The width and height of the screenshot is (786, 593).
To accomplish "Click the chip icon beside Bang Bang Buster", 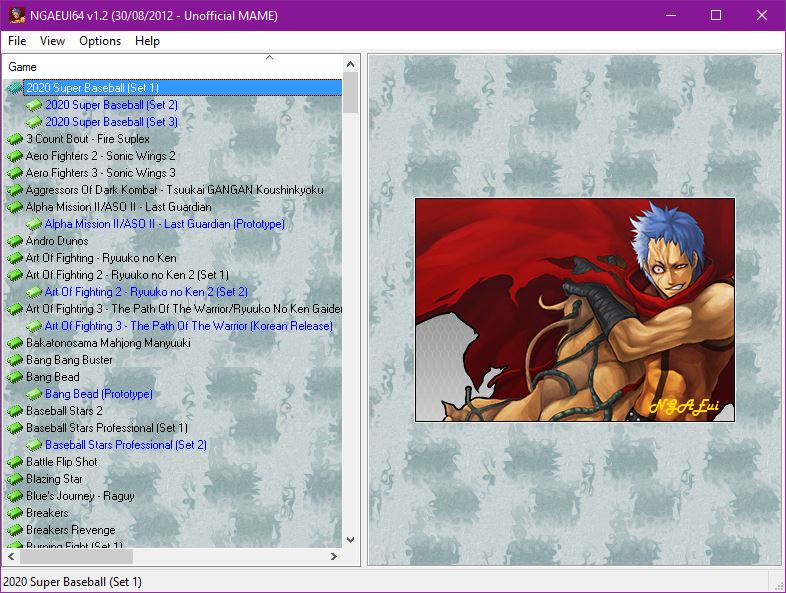I will click(15, 360).
